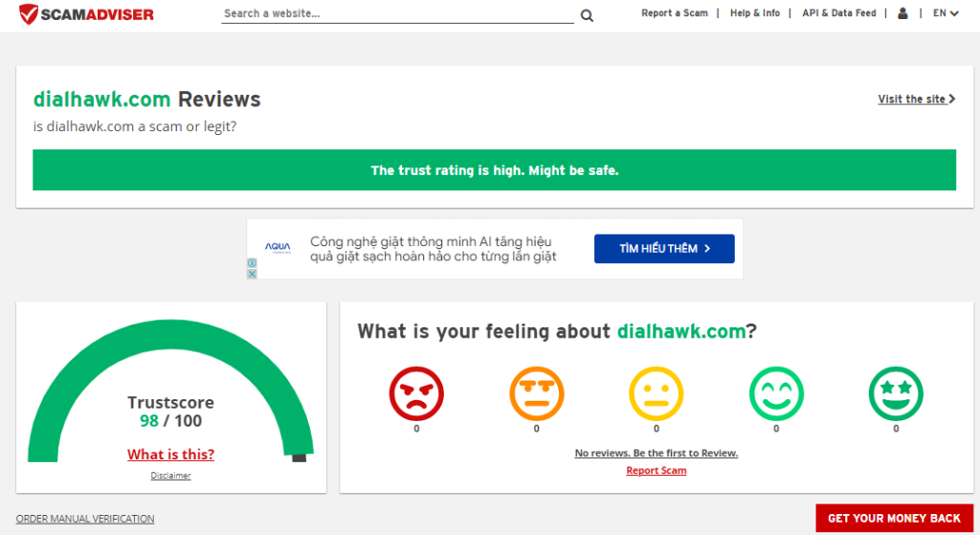Select the yellow neutral face rating
The width and height of the screenshot is (980, 535).
[x=657, y=393]
